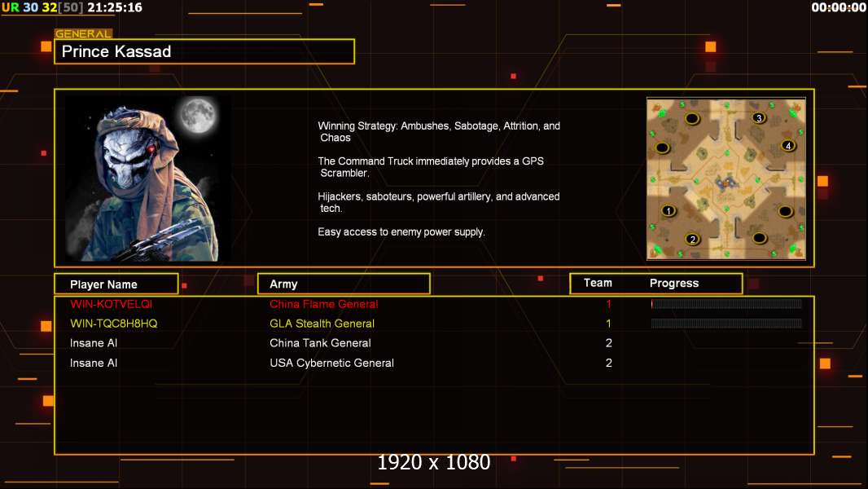Click the Command Truck GPS Scrambler text
Viewport: 868px width, 489px height.
point(431,167)
